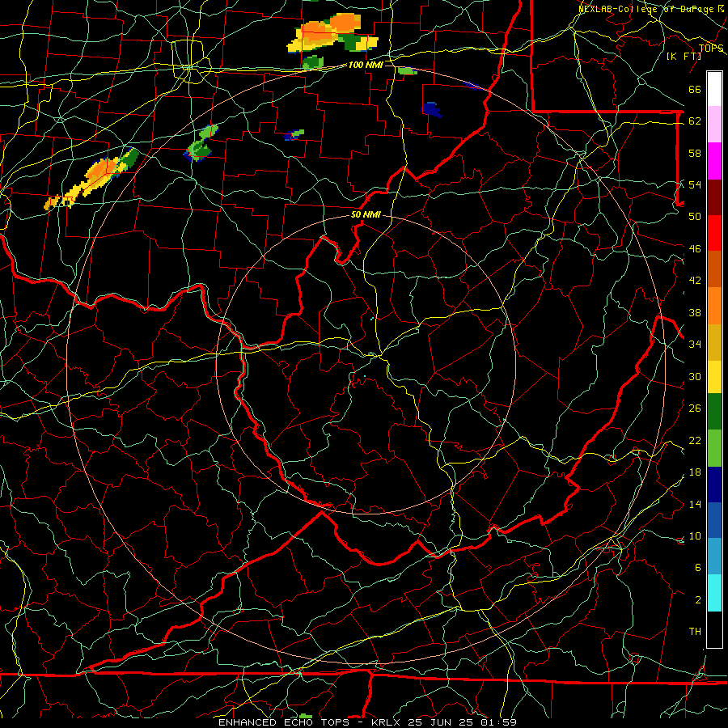Click the '[K FT]' units label
This screenshot has height=728, width=728.
[x=684, y=56]
